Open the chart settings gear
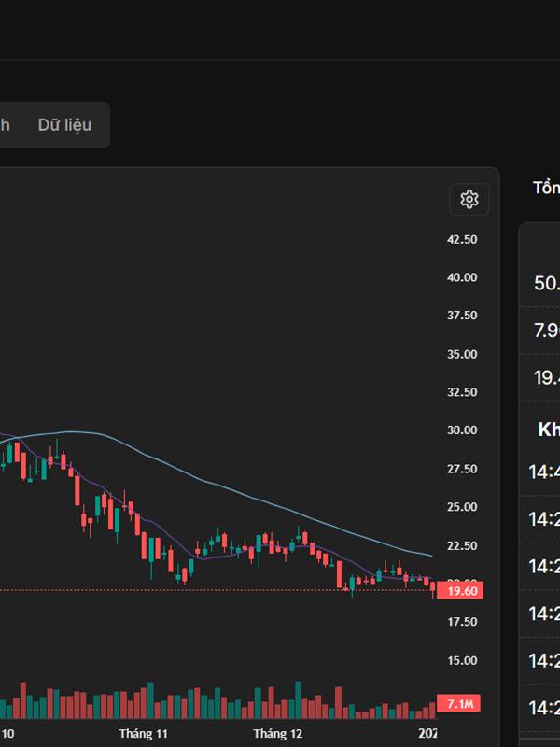This screenshot has height=747, width=560. coord(469,199)
